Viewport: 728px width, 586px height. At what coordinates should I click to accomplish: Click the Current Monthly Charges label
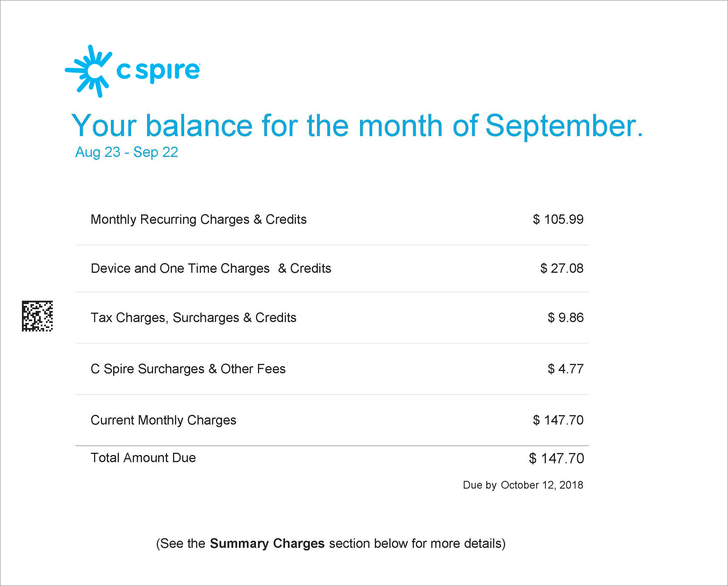click(164, 420)
